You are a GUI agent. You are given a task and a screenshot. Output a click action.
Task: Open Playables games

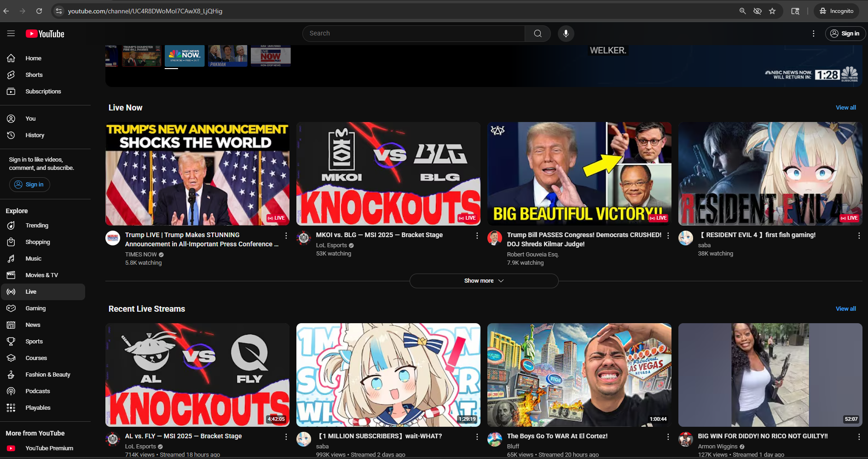[43, 408]
